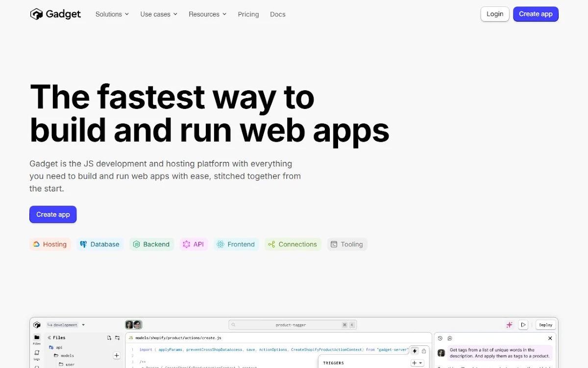Click Create app in the top navigation
This screenshot has width=588, height=368.
536,14
